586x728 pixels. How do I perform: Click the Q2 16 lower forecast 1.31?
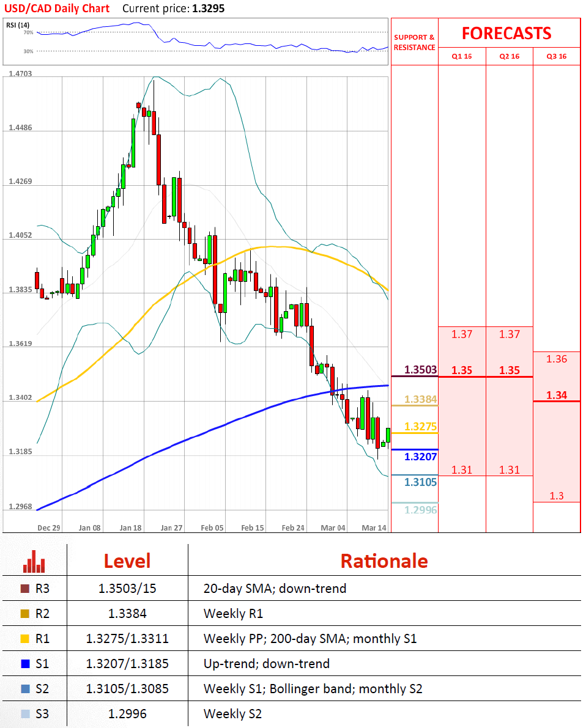click(510, 470)
